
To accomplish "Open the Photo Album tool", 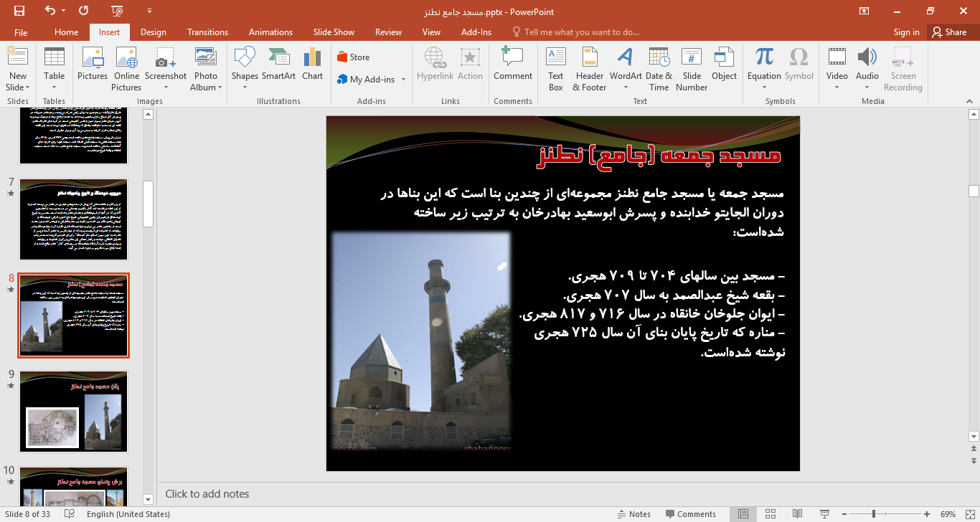I will (206, 69).
